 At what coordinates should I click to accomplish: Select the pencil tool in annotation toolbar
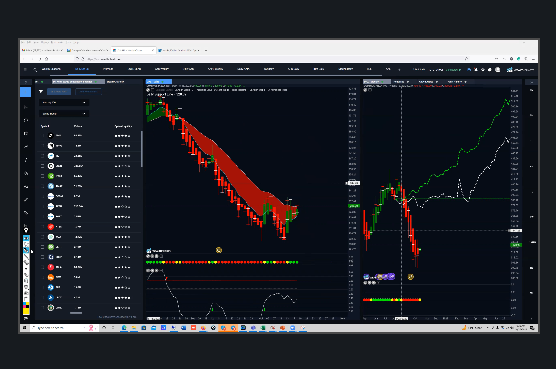tap(26, 250)
